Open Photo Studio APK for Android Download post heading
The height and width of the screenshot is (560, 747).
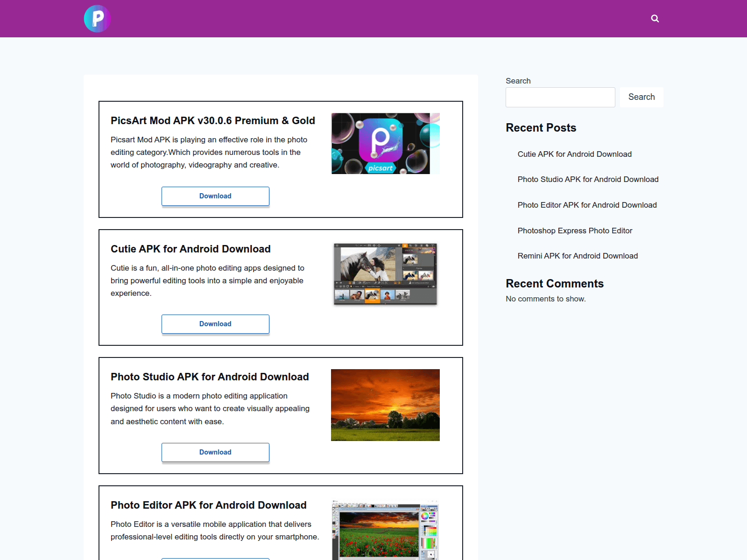[x=210, y=377]
